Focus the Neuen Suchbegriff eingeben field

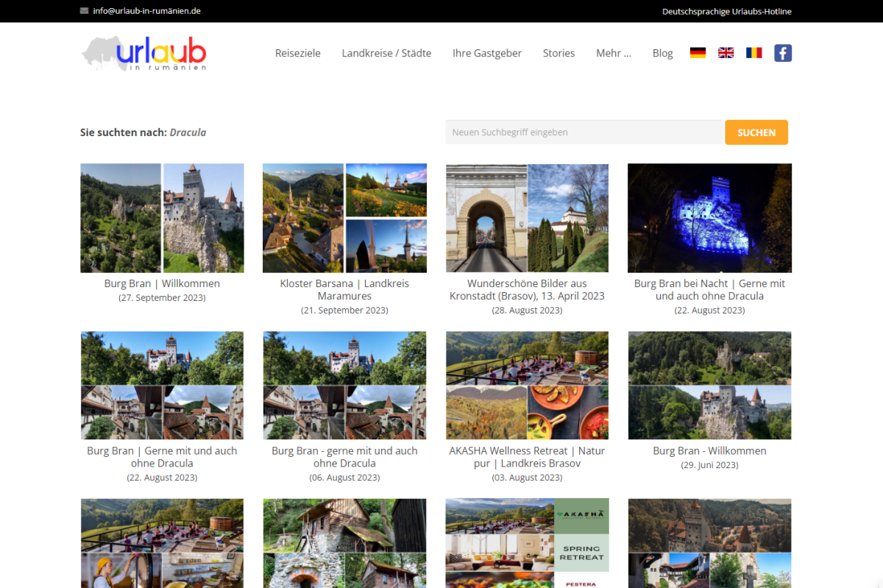pyautogui.click(x=584, y=132)
